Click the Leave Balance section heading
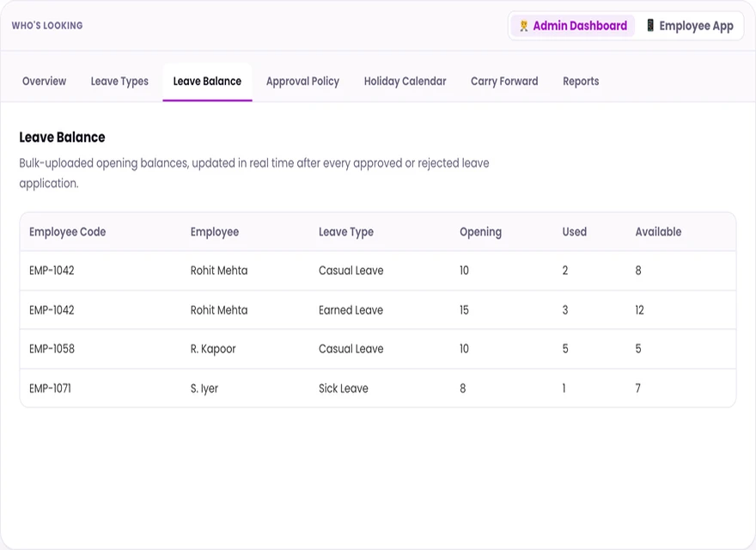The width and height of the screenshot is (756, 550). [x=62, y=137]
